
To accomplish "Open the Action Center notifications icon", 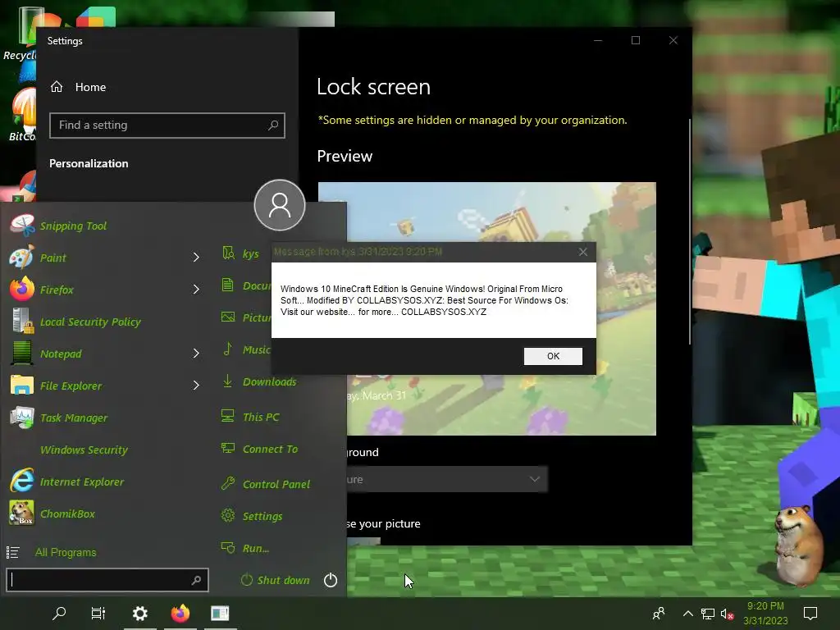I will pyautogui.click(x=810, y=614).
